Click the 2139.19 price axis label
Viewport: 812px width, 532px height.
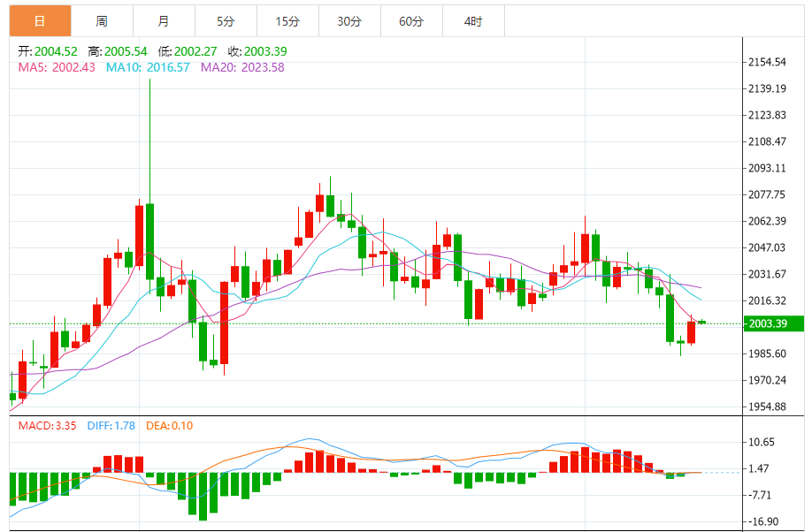tap(767, 88)
